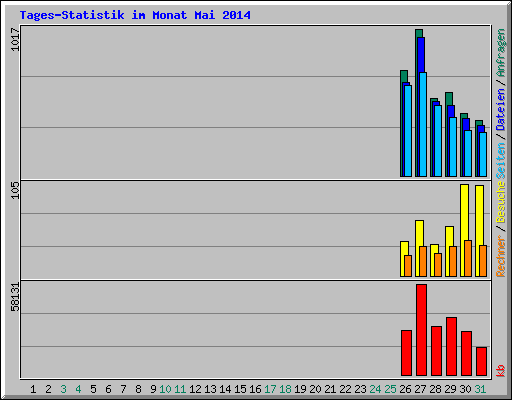The image size is (512, 400).
Task: Click green day 18 on the x-axis
Action: point(285,389)
